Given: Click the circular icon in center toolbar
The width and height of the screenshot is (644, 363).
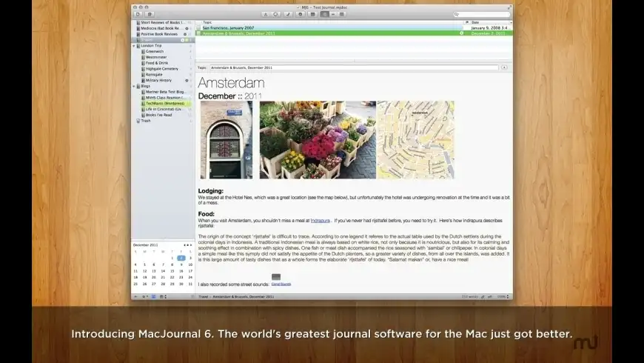Looking at the screenshot, I should click(x=275, y=14).
